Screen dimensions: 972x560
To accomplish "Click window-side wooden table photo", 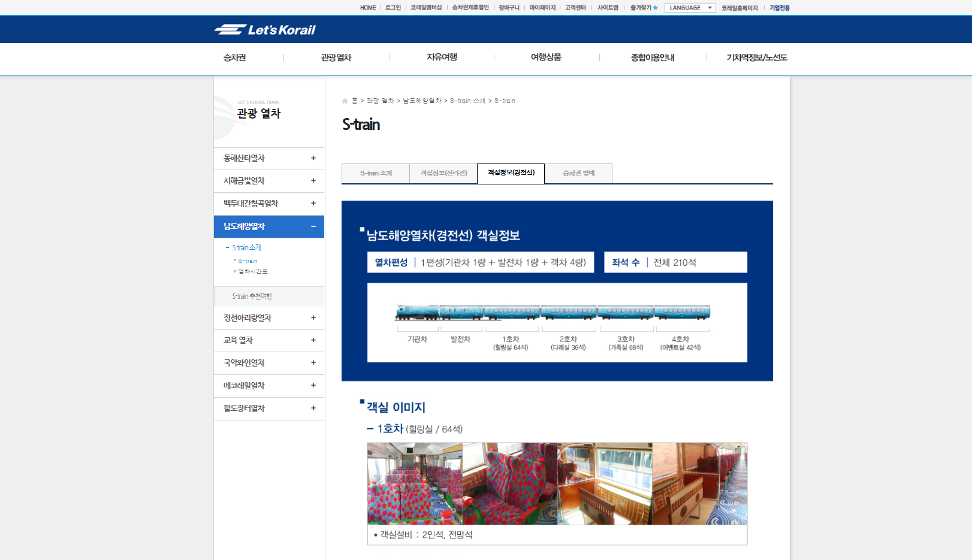I will 605,484.
